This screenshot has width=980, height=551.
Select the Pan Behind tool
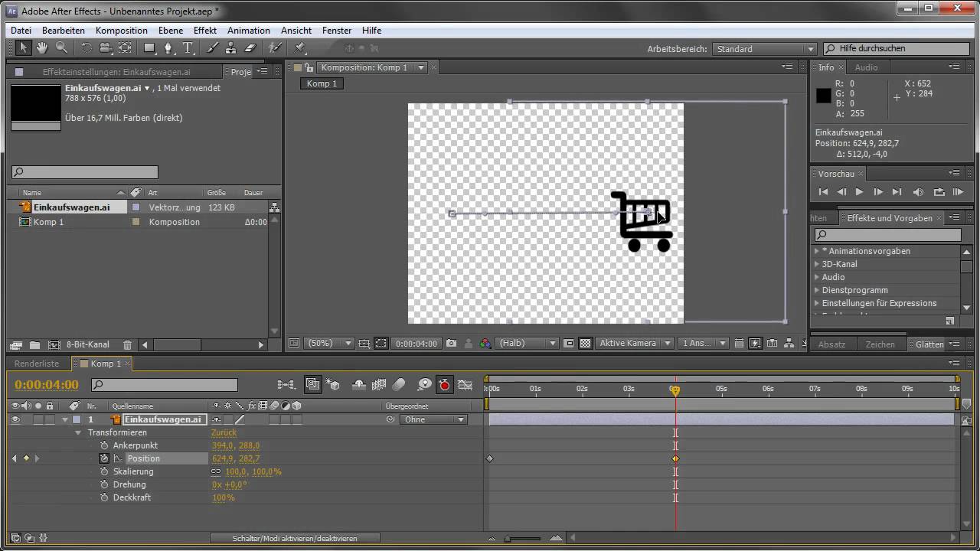[125, 47]
